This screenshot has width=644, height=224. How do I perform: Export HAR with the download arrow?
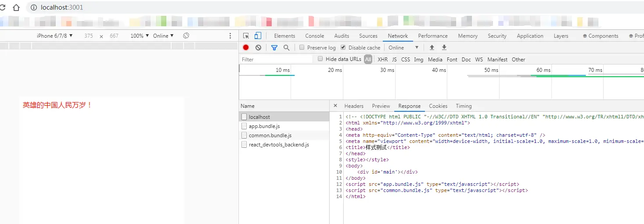click(x=444, y=47)
